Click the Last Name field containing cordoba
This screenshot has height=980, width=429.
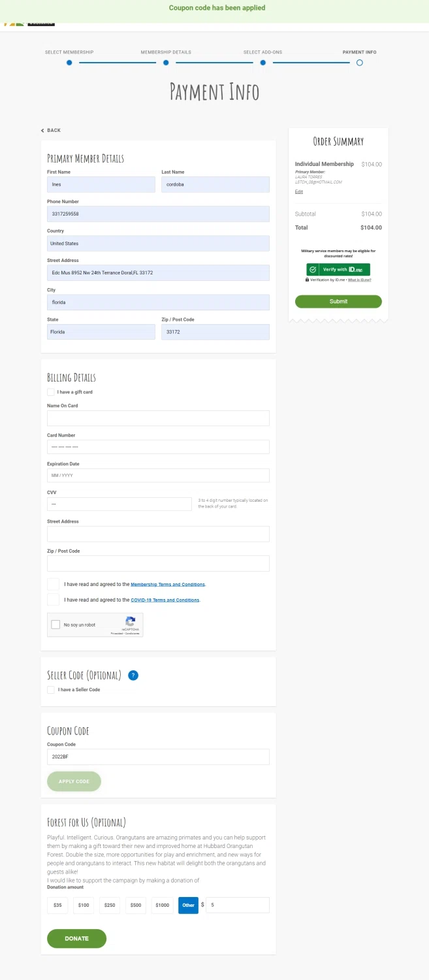pyautogui.click(x=215, y=184)
